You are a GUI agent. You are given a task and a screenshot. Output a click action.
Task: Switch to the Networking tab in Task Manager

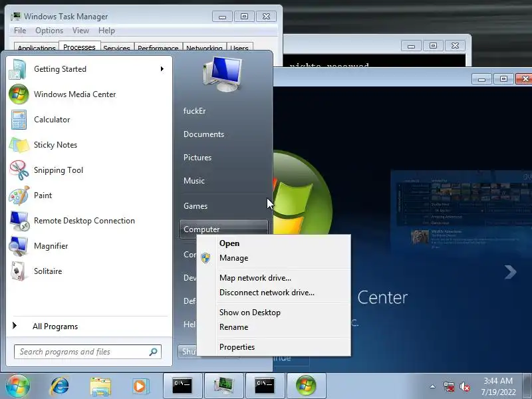point(205,48)
